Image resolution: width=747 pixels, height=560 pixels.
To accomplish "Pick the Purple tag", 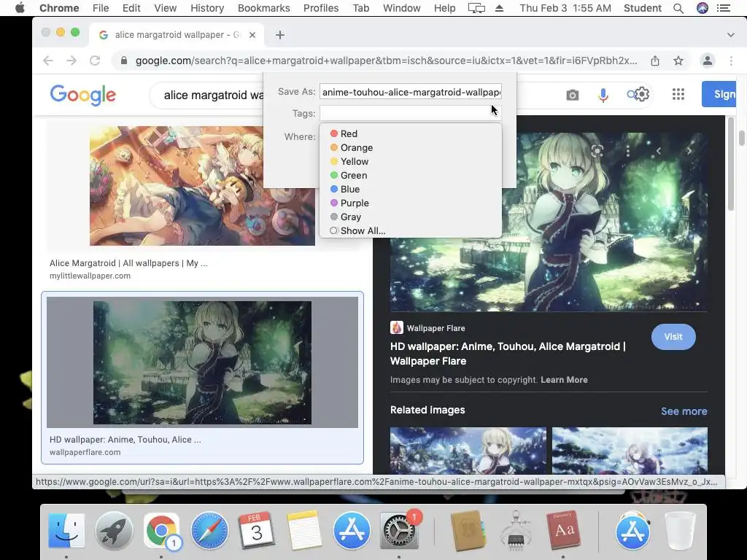I will (411, 203).
